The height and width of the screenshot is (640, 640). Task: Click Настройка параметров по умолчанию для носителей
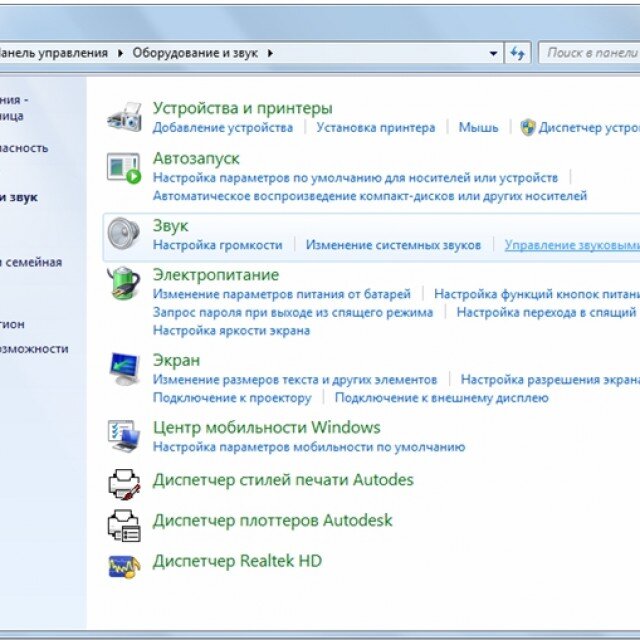[x=355, y=178]
